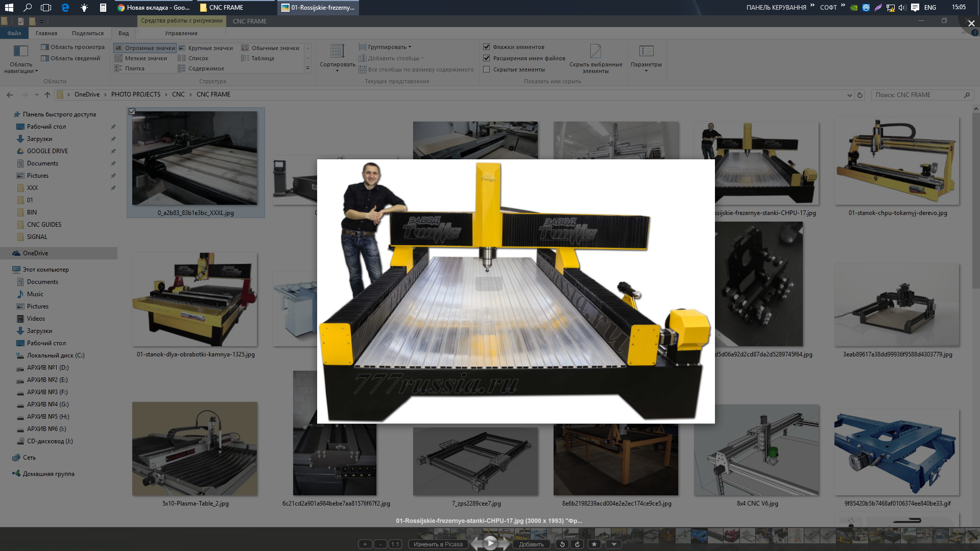Close the photo viewer overlay

tap(971, 23)
